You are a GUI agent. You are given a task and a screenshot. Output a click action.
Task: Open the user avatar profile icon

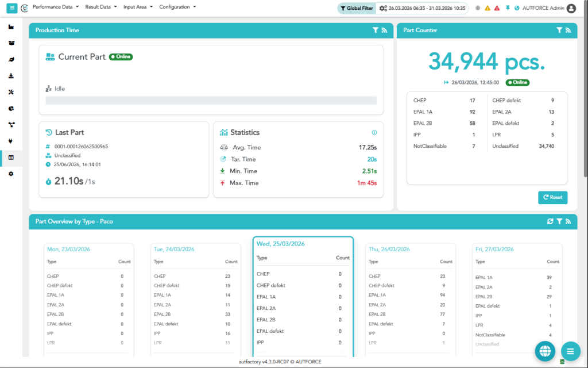point(571,8)
